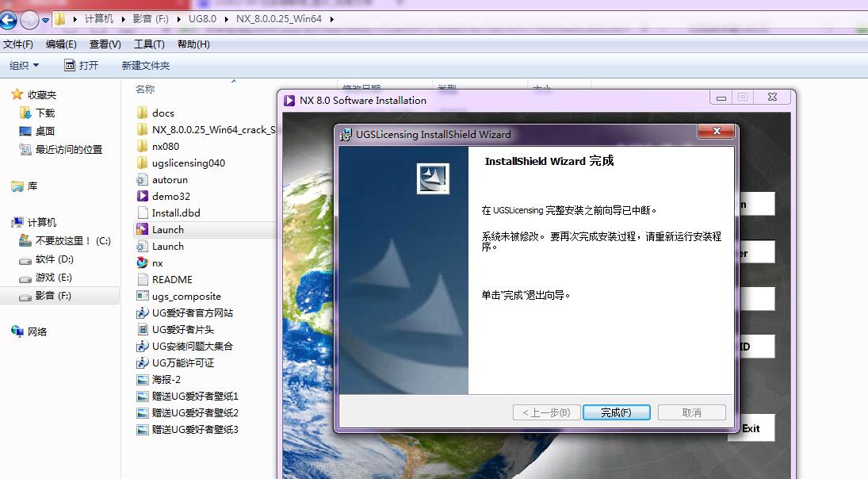Select the NX_8.0.0.25_Win64_crack folder icon

click(142, 129)
